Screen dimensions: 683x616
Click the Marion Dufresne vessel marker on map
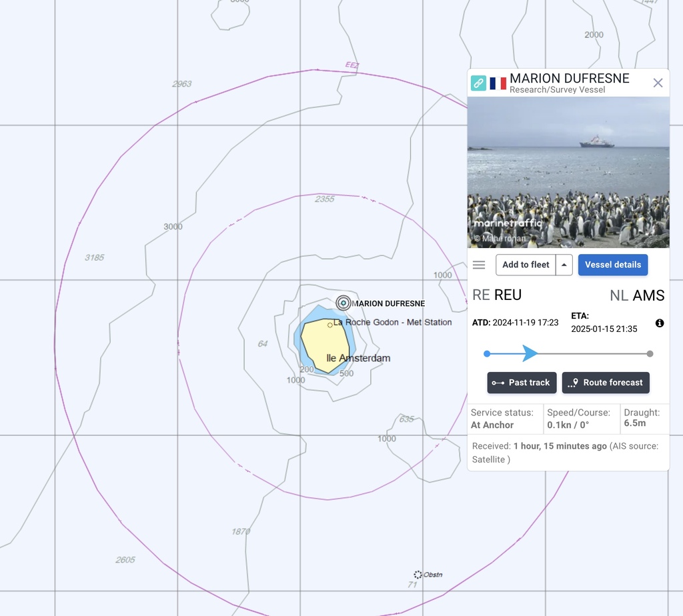point(344,303)
